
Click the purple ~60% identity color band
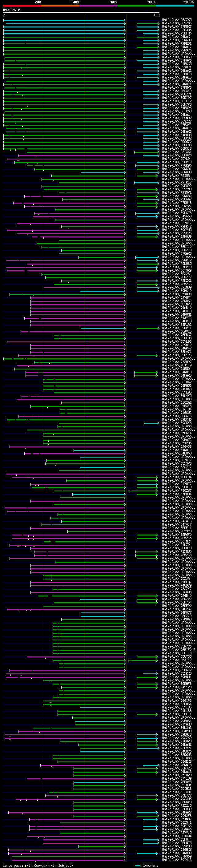tap(98, 6)
